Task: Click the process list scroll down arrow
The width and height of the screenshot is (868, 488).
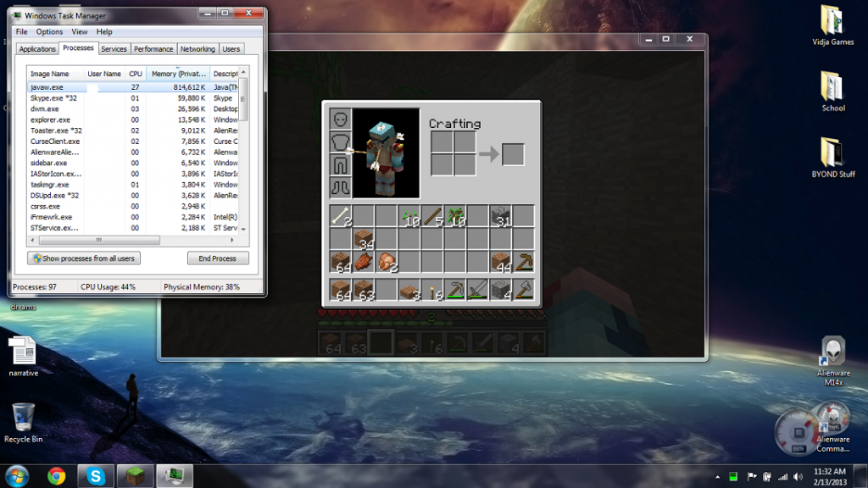Action: click(x=243, y=229)
